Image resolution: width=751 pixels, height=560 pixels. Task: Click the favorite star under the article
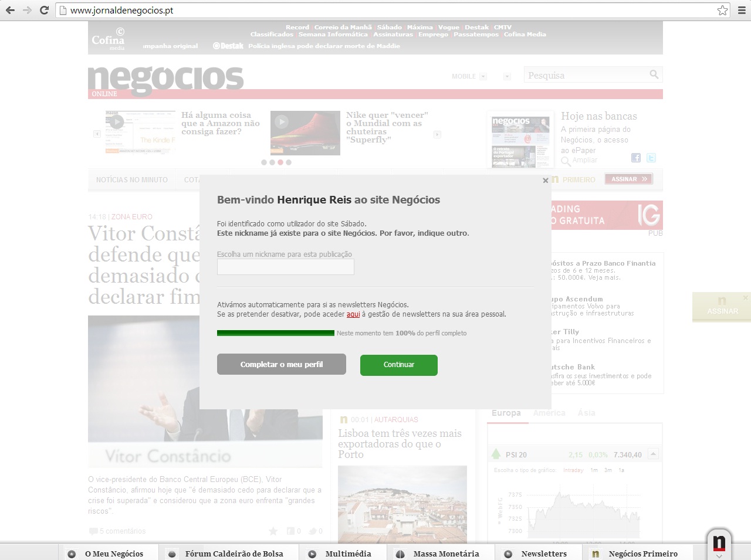(x=273, y=531)
